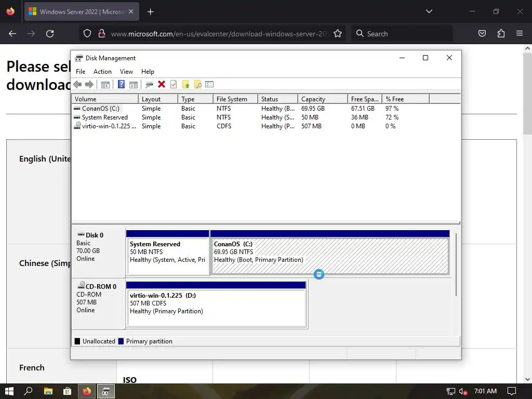Sort by the % Free column header
The width and height of the screenshot is (532, 399).
click(x=406, y=99)
